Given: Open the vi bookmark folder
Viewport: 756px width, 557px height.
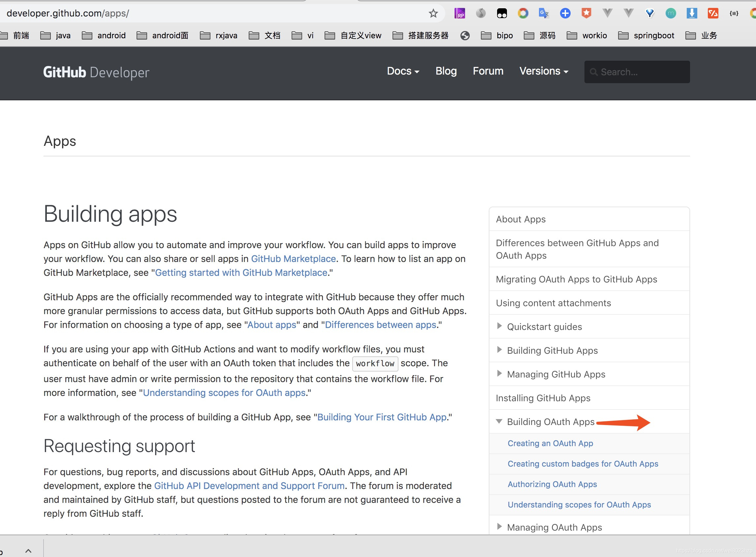Looking at the screenshot, I should (x=302, y=35).
